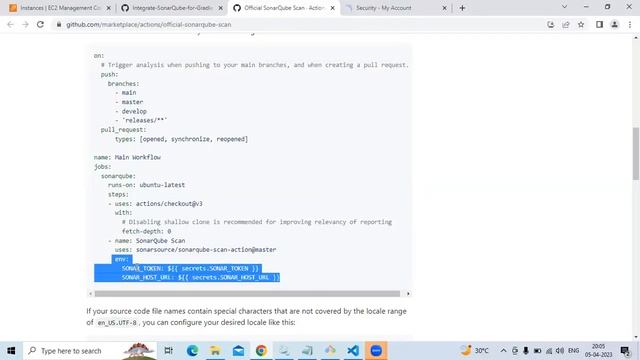Image resolution: width=640 pixels, height=360 pixels.
Task: Click the horizontal scrollbar of code block
Action: coord(247,293)
